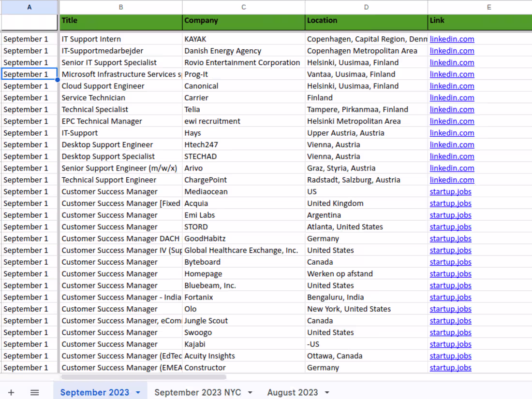
Task: Select the Telia company cell
Action: (244, 110)
